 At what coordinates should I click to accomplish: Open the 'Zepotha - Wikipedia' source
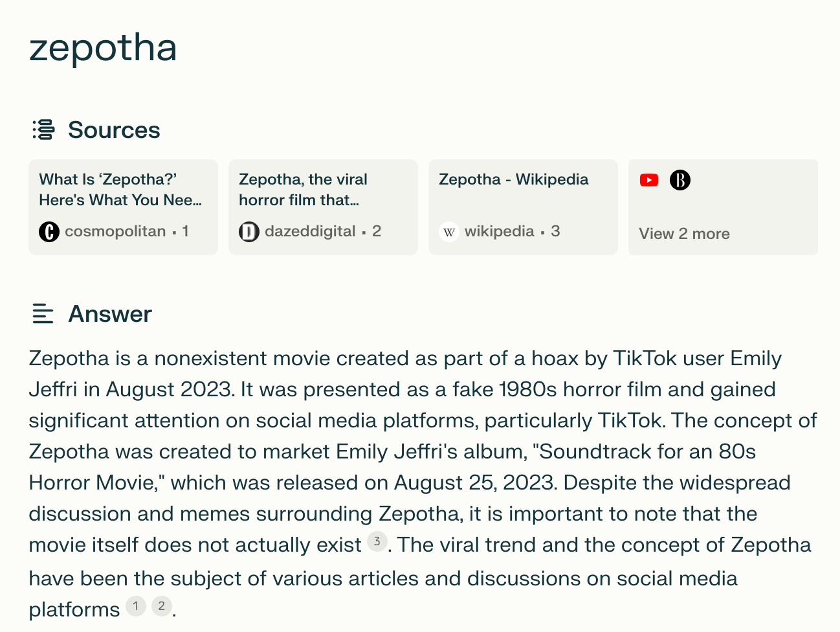click(514, 179)
